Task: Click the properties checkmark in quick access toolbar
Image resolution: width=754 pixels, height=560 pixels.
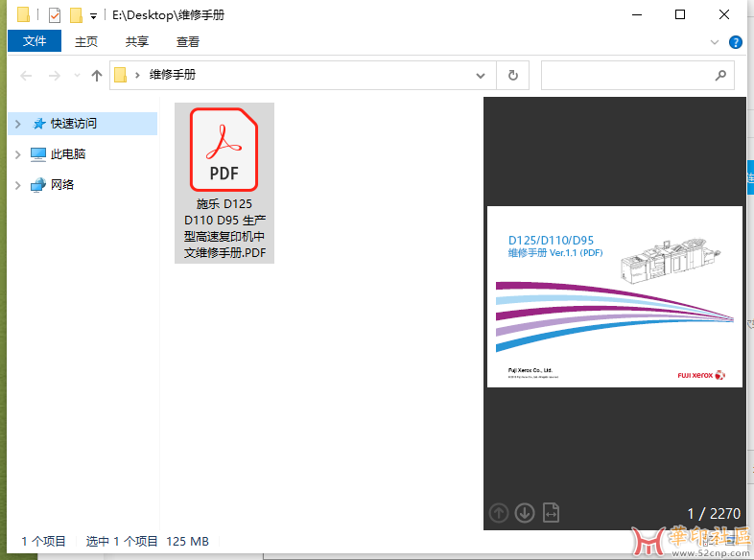Action: click(x=55, y=15)
